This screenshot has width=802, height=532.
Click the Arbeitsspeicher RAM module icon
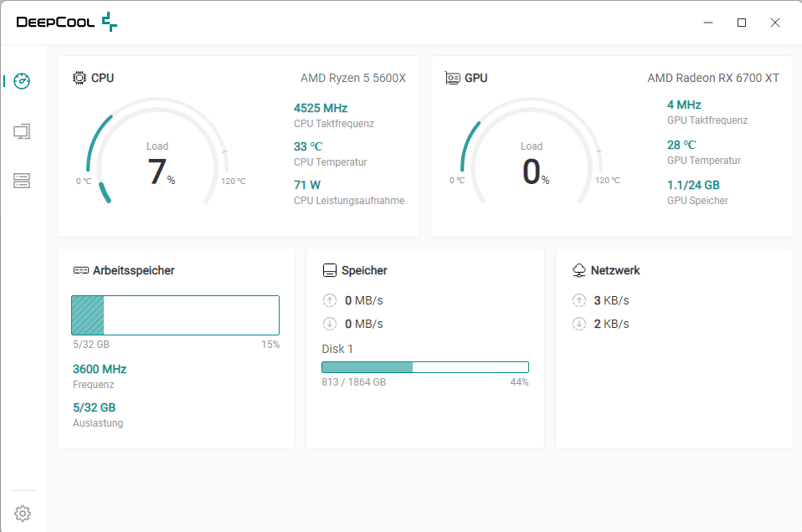(81, 270)
